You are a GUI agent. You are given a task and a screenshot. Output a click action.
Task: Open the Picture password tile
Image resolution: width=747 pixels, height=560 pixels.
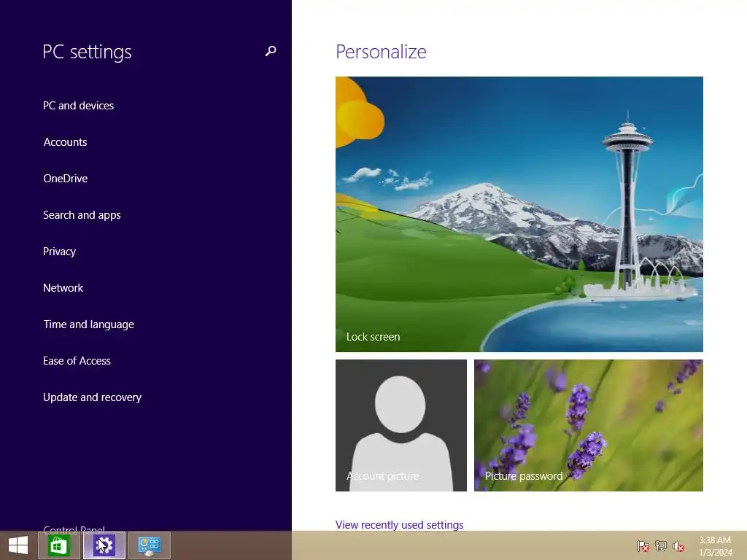click(x=589, y=425)
